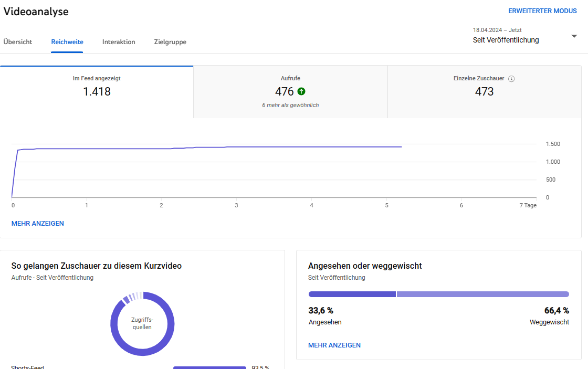Viewport: 588px width, 369px height.
Task: Click the clock icon next to Einzelne Zuschauer
Action: (x=511, y=79)
